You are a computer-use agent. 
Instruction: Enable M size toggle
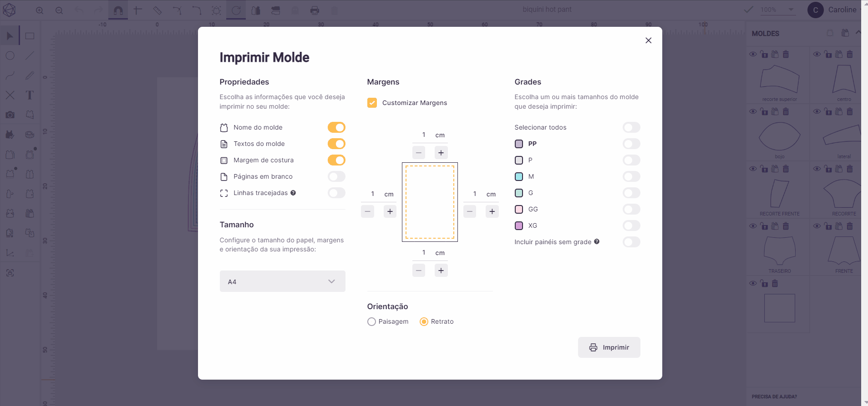click(x=631, y=176)
